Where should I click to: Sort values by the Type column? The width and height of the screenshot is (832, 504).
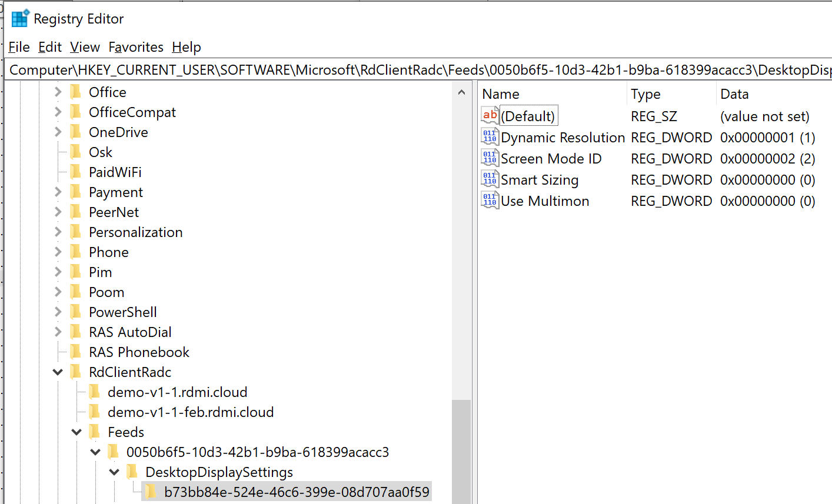[645, 94]
